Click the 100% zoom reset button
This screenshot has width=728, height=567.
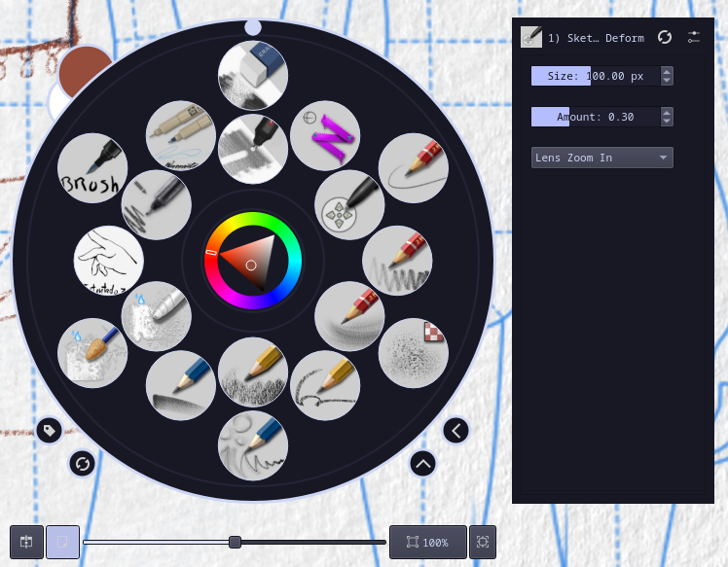click(x=428, y=542)
